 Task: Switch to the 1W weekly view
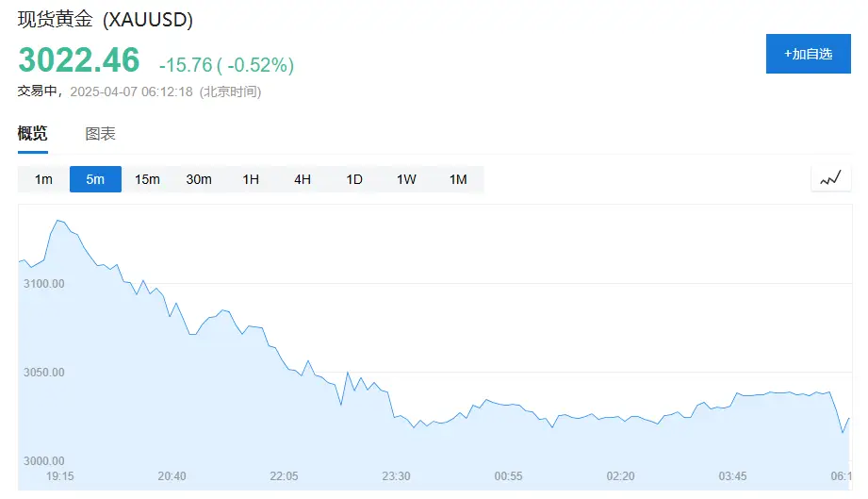(406, 179)
